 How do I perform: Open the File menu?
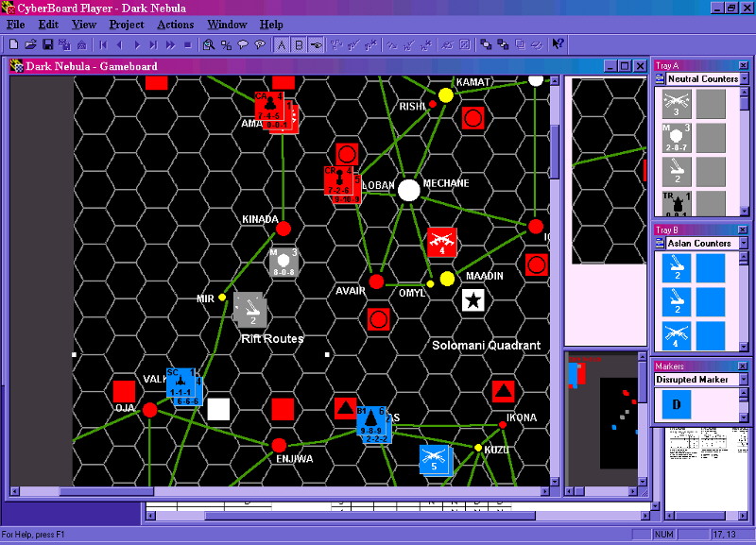tap(15, 25)
